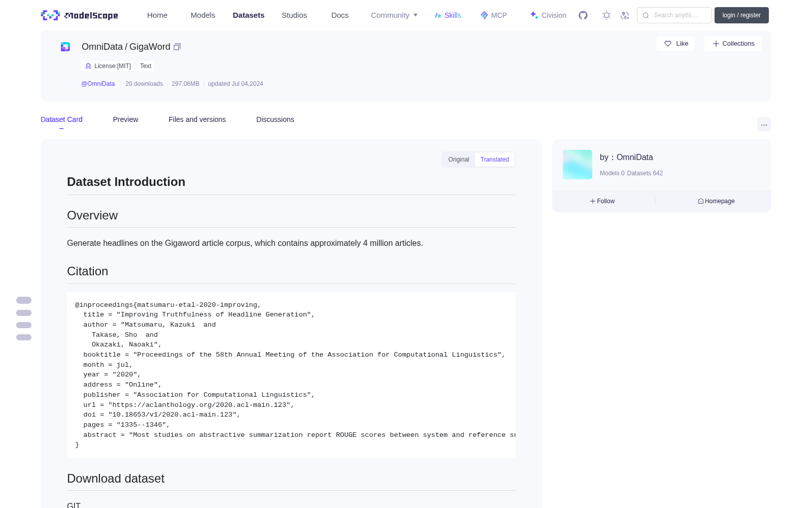Switch card view to Original
The image size is (812, 508).
[459, 160]
